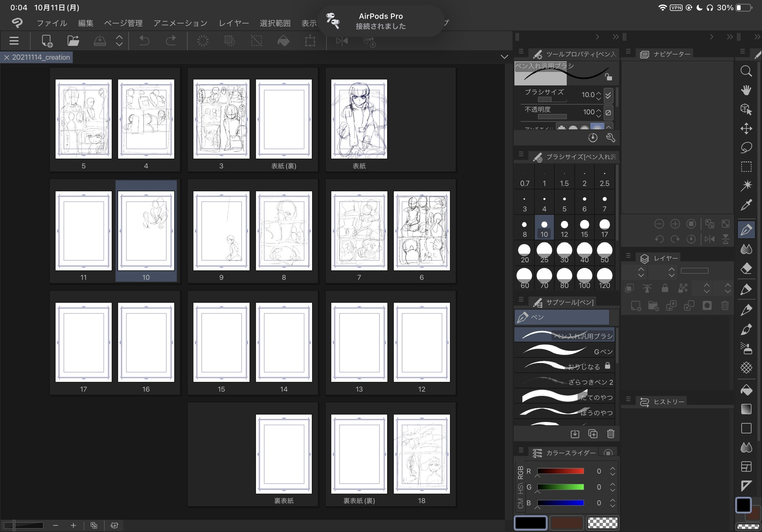
Task: Select the Gradient tool
Action: (x=746, y=409)
